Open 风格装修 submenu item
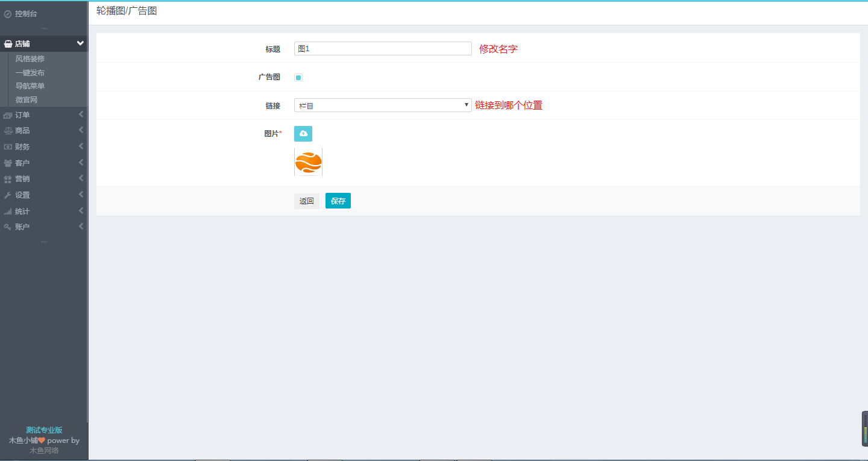 (x=30, y=59)
